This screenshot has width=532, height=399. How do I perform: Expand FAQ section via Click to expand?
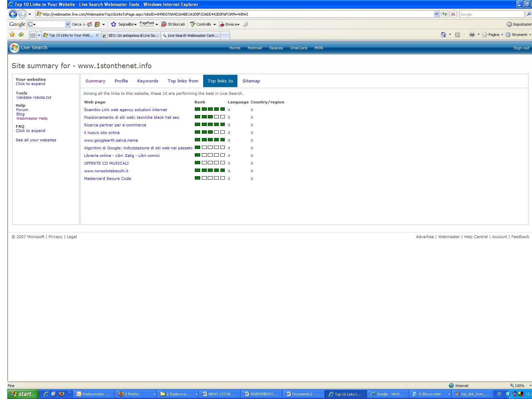30,131
